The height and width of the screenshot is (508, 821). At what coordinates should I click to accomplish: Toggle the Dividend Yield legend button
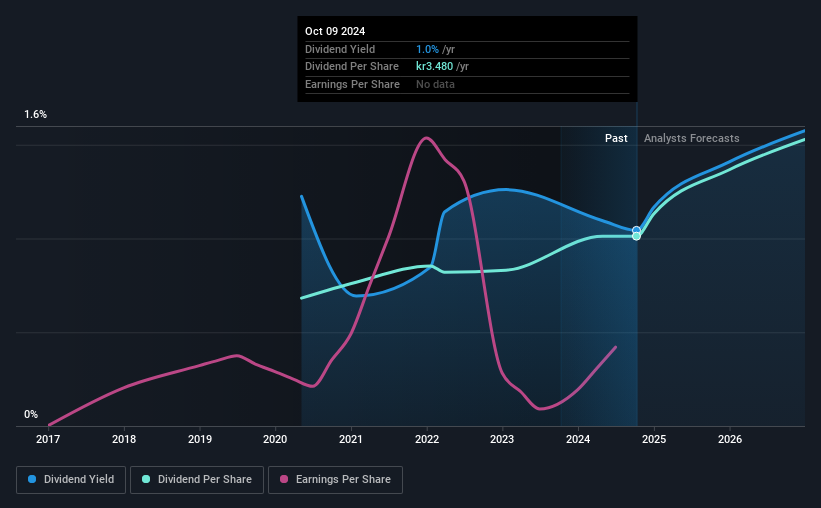point(71,480)
